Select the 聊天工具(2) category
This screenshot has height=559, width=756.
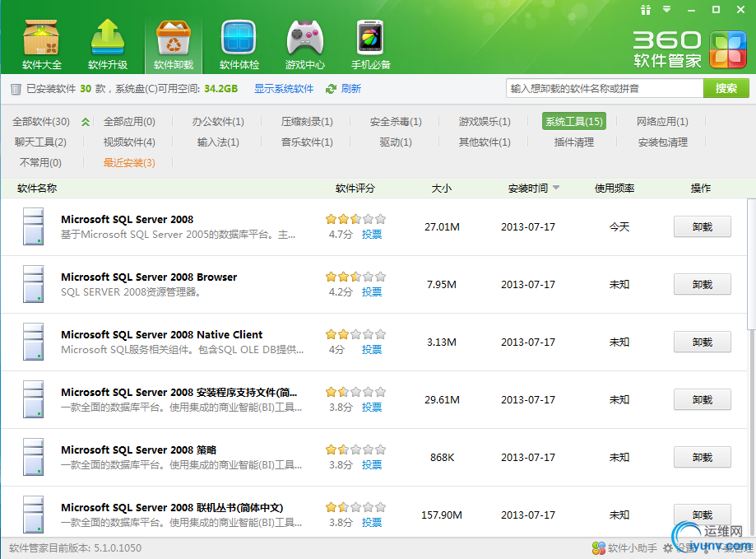tap(40, 142)
